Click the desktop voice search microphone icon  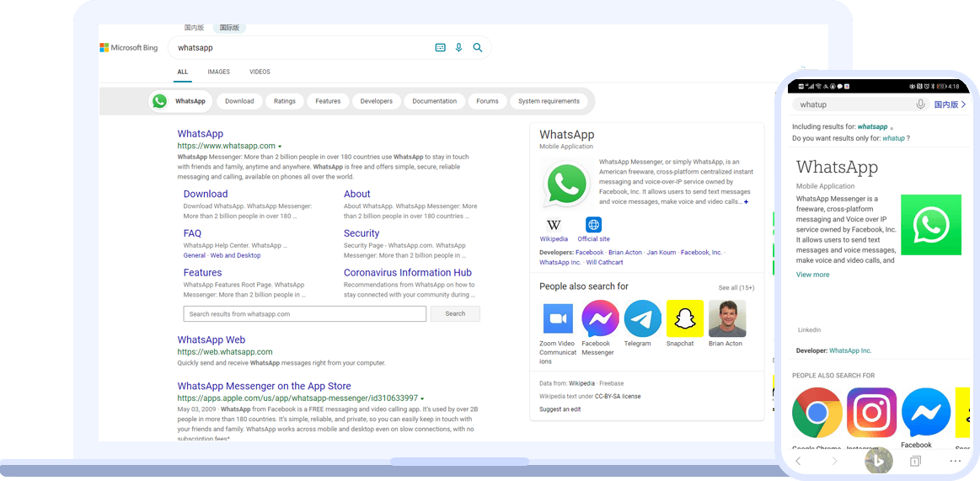coord(458,48)
